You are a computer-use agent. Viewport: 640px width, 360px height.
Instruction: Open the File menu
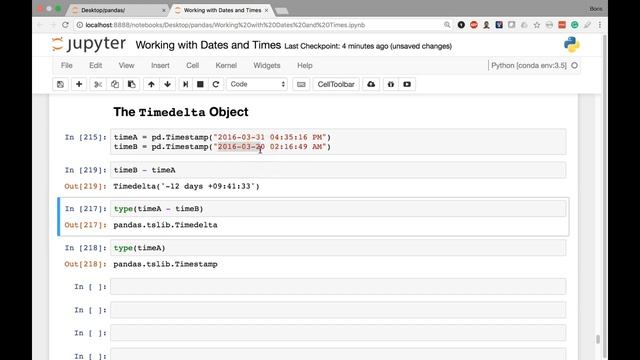click(67, 65)
